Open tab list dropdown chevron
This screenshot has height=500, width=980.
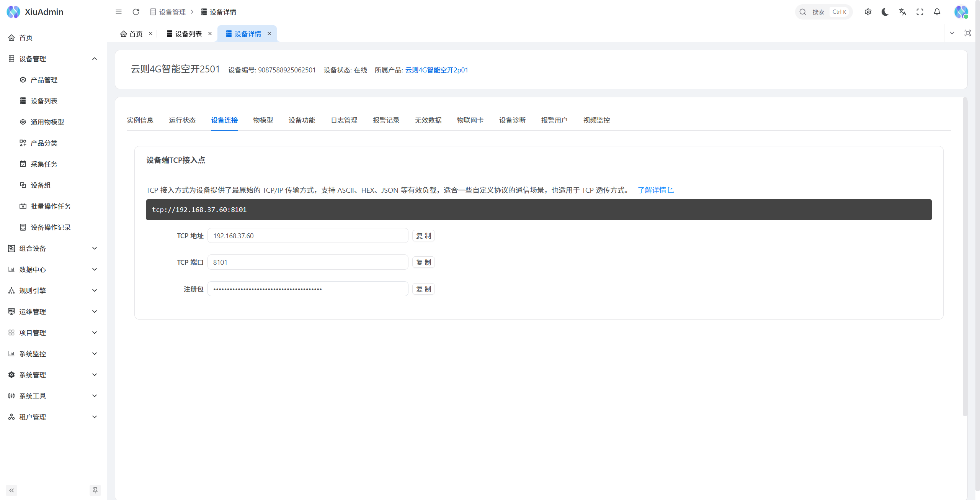click(952, 33)
